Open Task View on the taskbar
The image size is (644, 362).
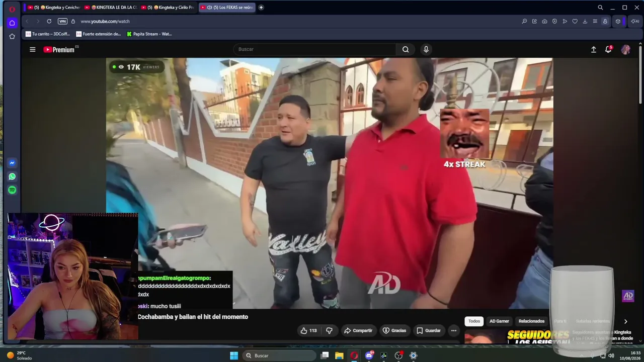325,355
